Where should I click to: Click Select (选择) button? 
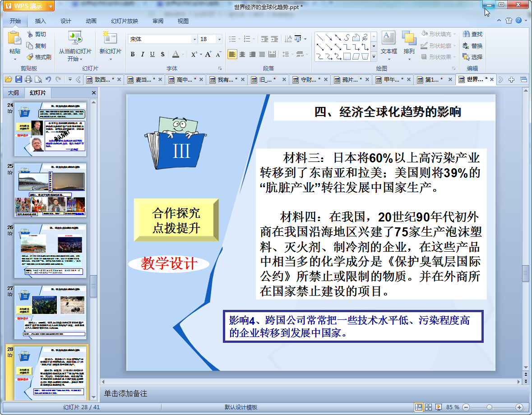coord(472,57)
